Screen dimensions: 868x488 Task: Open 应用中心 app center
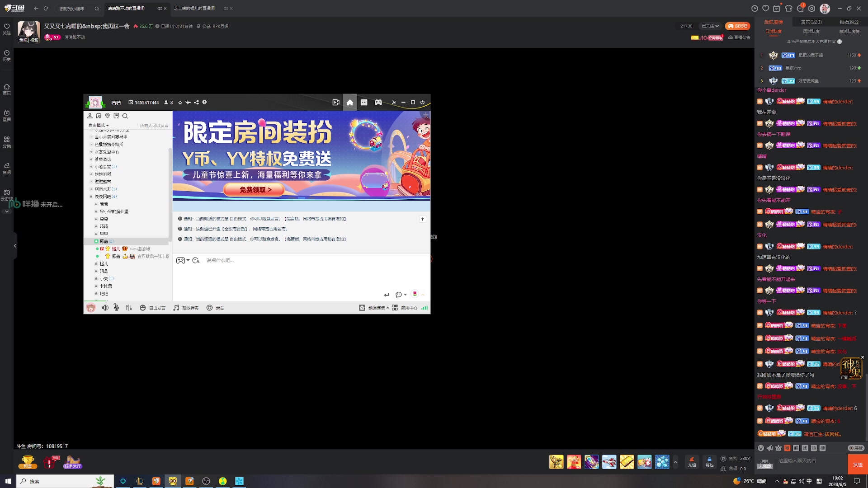[x=405, y=308]
